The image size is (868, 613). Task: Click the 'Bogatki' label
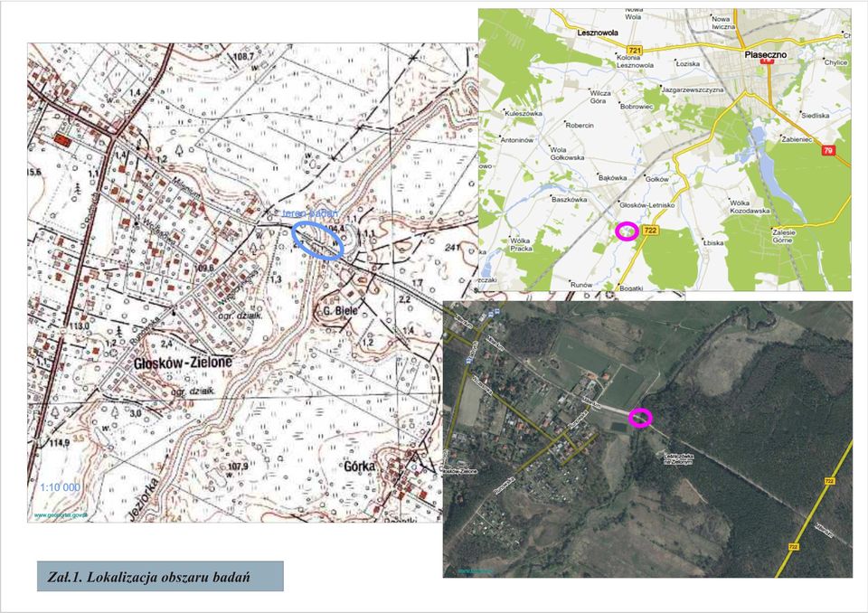(631, 288)
